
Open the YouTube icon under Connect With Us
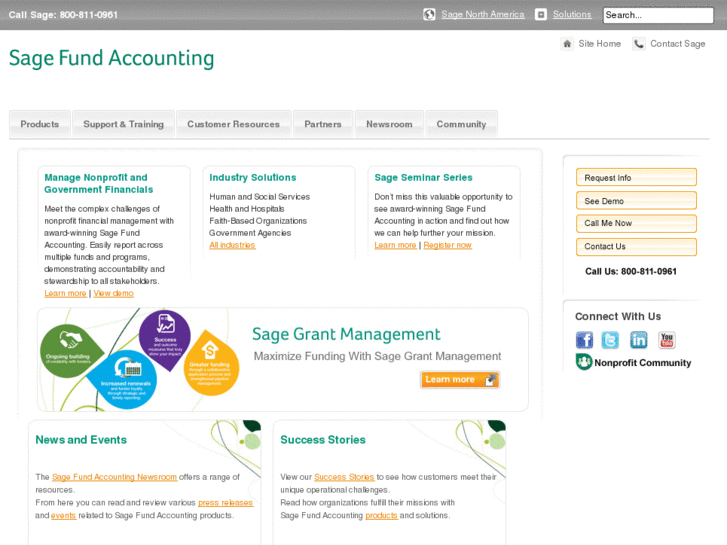(x=667, y=340)
